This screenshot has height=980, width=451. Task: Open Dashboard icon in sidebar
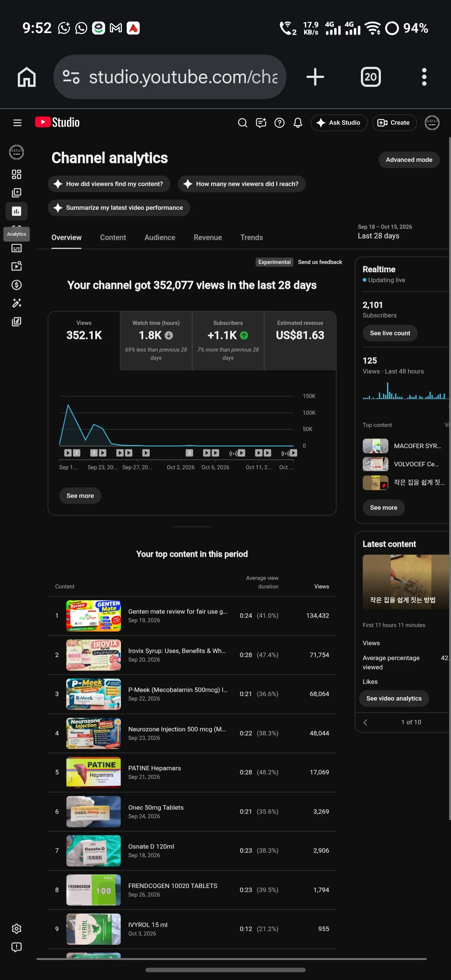tap(17, 174)
